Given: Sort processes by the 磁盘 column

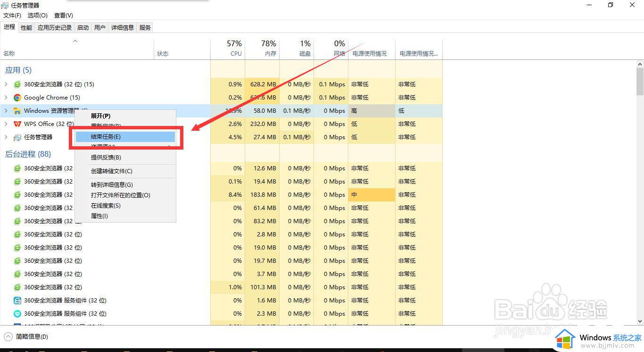Looking at the screenshot, I should [x=297, y=49].
